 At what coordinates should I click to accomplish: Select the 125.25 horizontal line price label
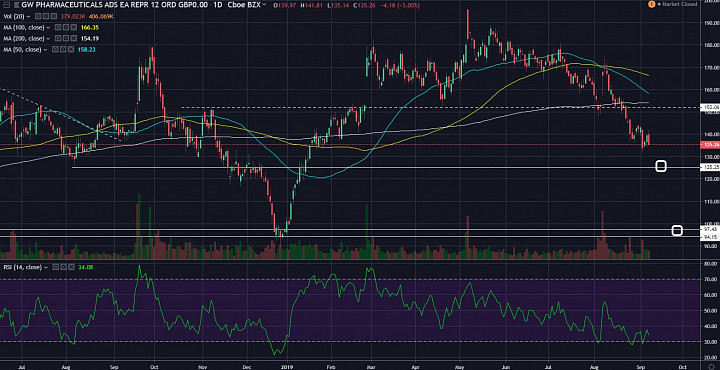(710, 167)
